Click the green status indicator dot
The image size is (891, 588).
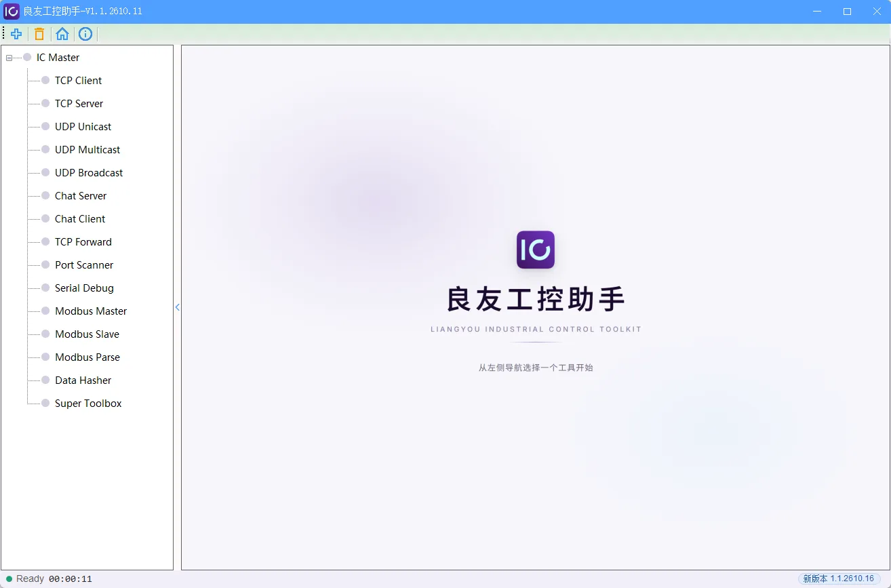tap(9, 579)
